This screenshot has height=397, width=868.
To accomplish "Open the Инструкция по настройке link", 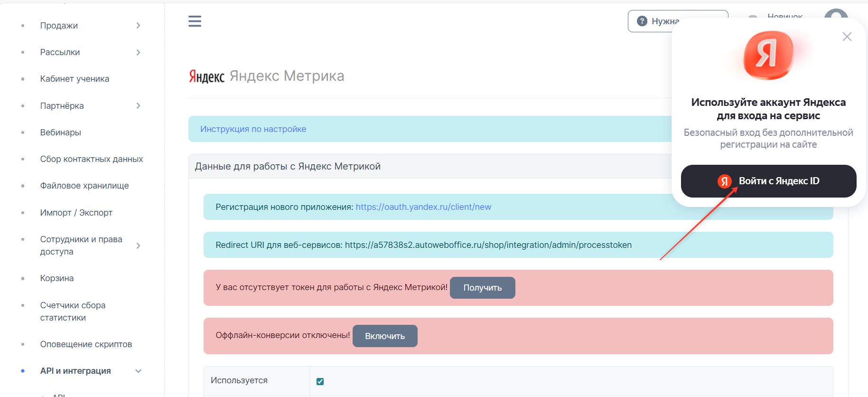I will click(x=253, y=129).
